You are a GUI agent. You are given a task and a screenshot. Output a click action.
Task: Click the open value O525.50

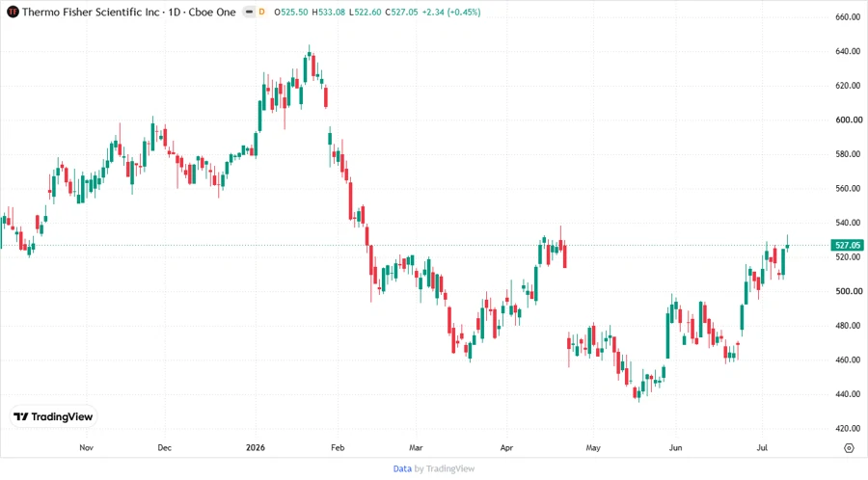click(x=291, y=12)
